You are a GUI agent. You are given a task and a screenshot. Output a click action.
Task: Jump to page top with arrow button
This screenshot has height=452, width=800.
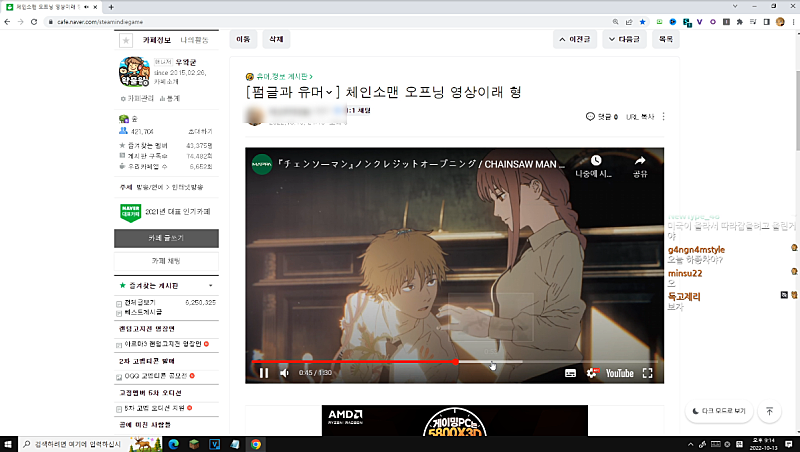[769, 411]
